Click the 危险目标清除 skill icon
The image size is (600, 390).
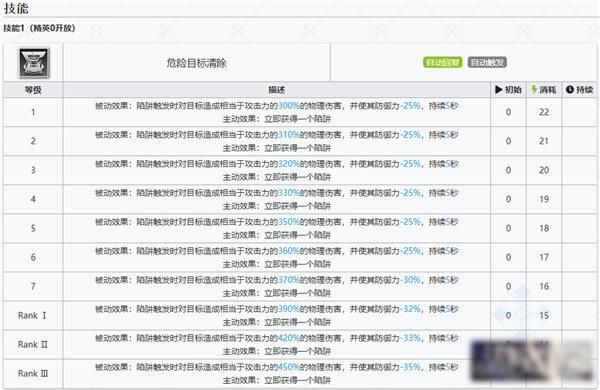tap(34, 63)
